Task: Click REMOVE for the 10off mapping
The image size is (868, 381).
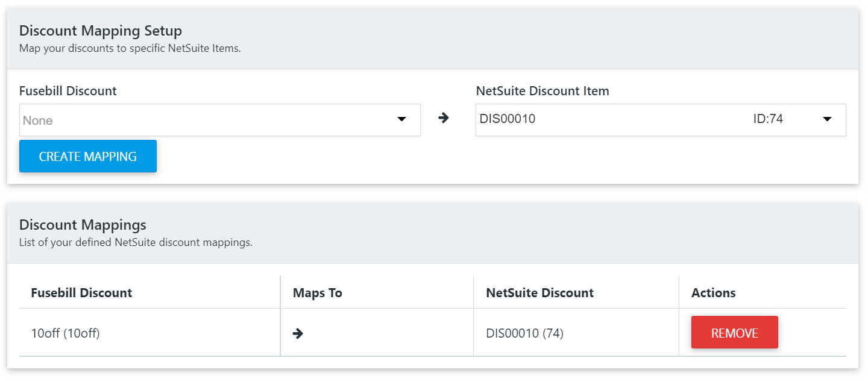Action: point(735,333)
